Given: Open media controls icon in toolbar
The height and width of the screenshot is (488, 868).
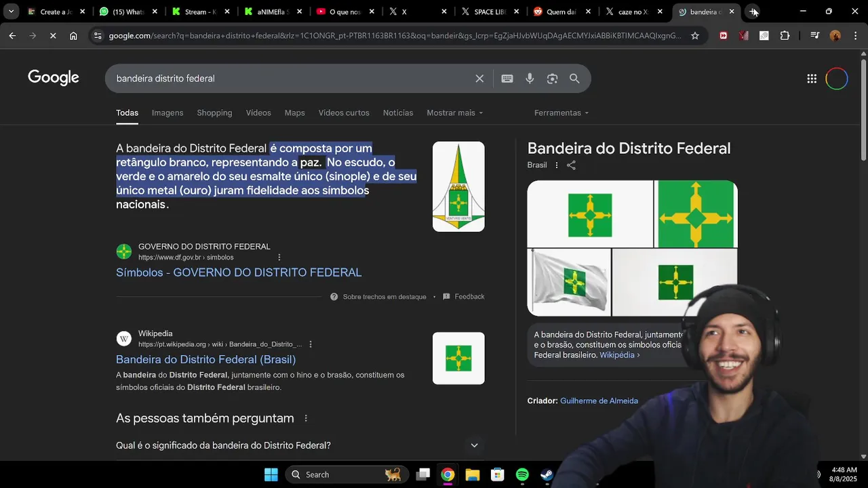Looking at the screenshot, I should coord(814,36).
